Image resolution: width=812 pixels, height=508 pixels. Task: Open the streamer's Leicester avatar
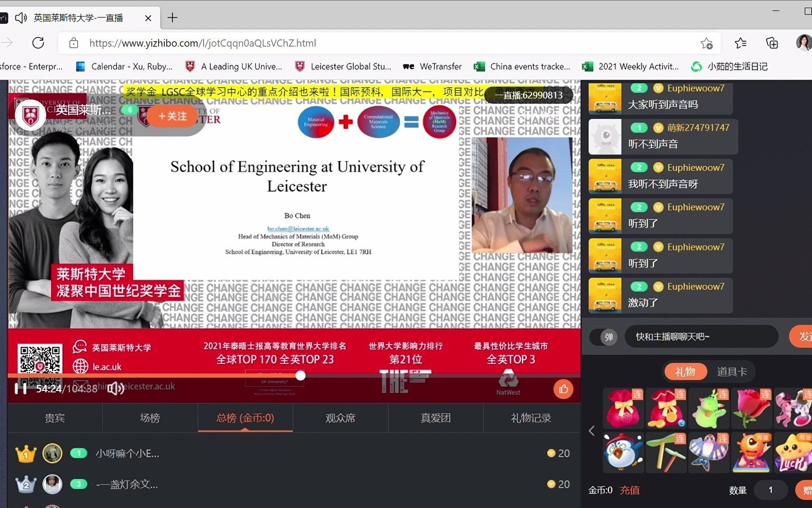point(31,114)
